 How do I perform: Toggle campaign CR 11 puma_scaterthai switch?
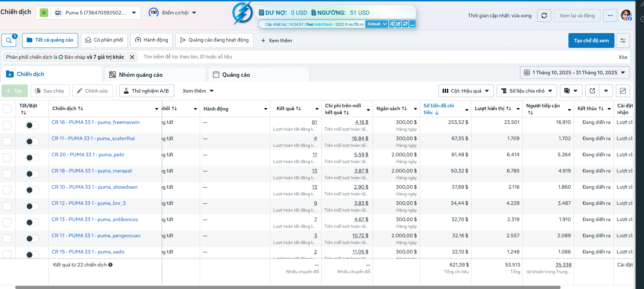[32, 142]
